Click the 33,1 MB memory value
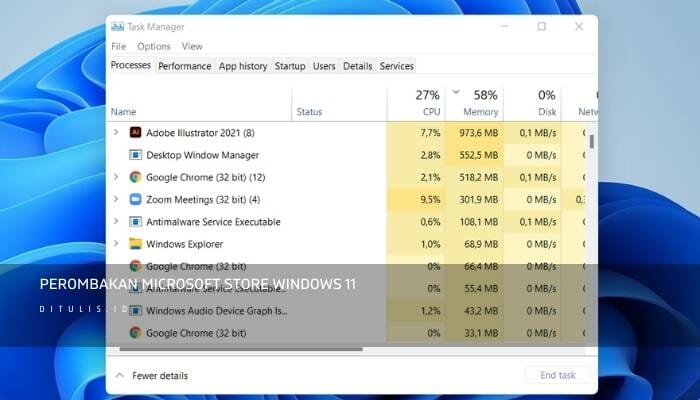700x400 pixels. coord(482,333)
